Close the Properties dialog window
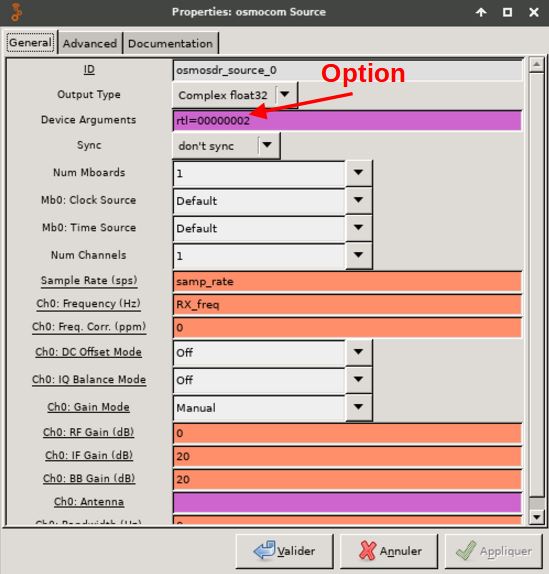Viewport: 549px width, 574px height. [x=534, y=12]
